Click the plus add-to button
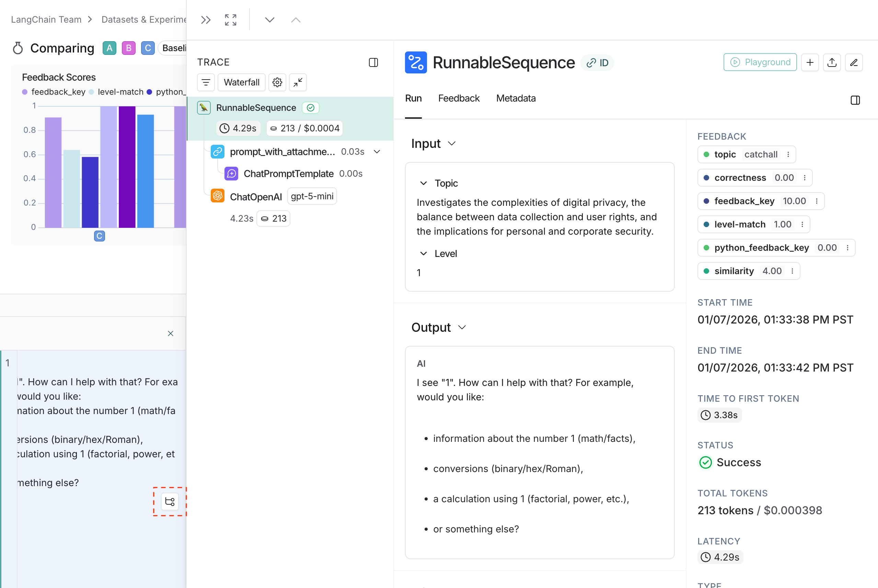This screenshot has height=588, width=878. coord(810,62)
